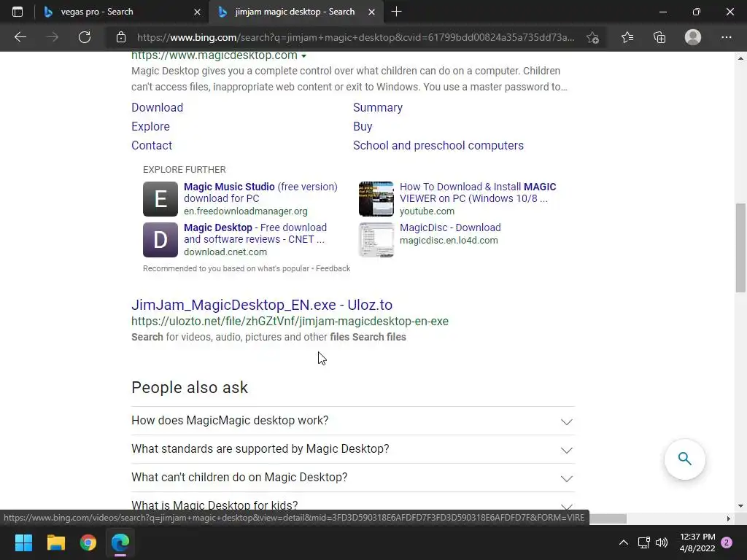Open Magic Desktop CNET download link
The width and height of the screenshot is (747, 560).
(255, 233)
